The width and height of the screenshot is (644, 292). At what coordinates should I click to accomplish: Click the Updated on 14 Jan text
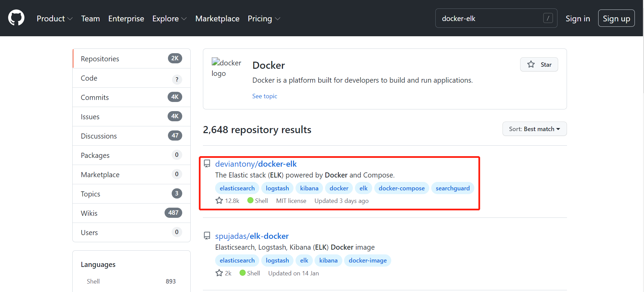293,273
